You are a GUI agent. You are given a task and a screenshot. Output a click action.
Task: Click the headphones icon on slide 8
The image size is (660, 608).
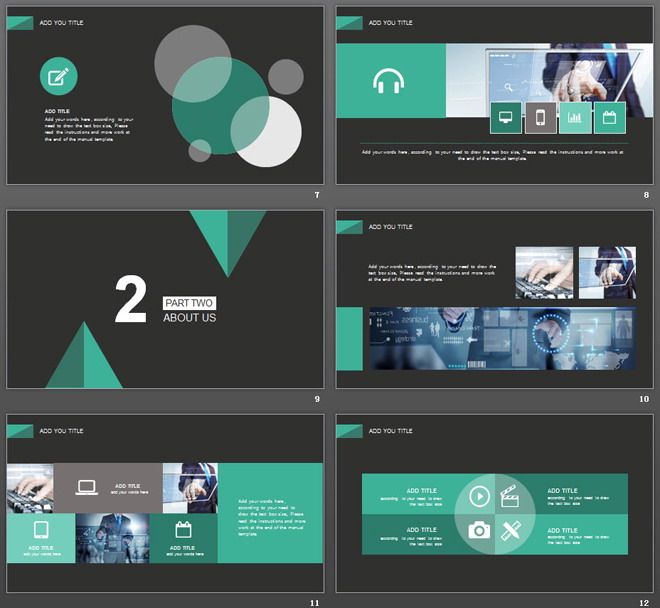(388, 81)
